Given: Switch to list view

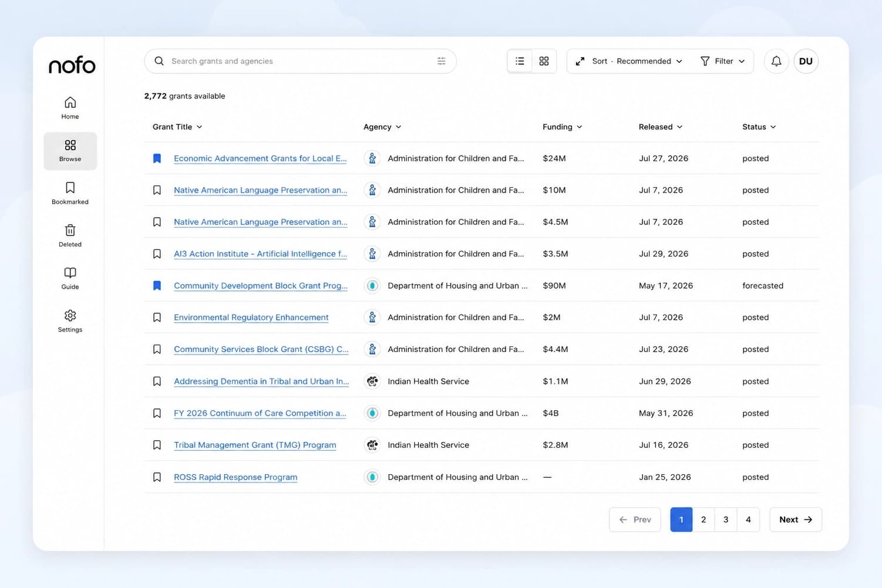Looking at the screenshot, I should coord(520,61).
